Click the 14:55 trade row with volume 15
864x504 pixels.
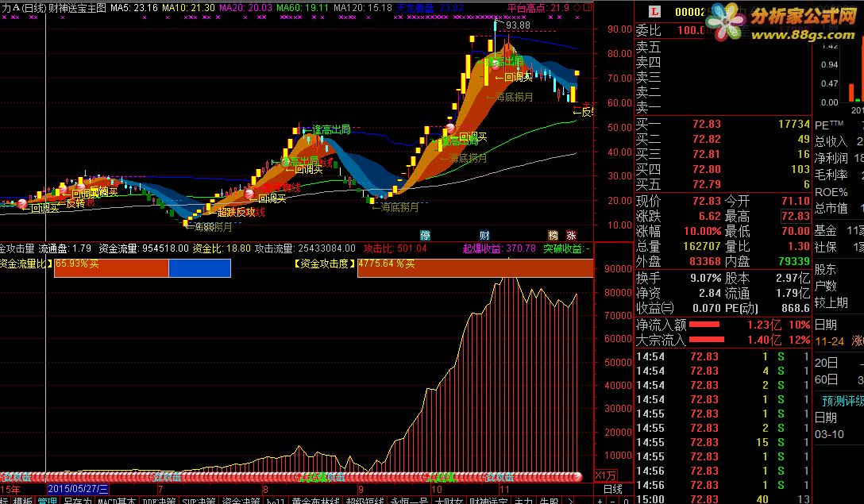[723, 442]
